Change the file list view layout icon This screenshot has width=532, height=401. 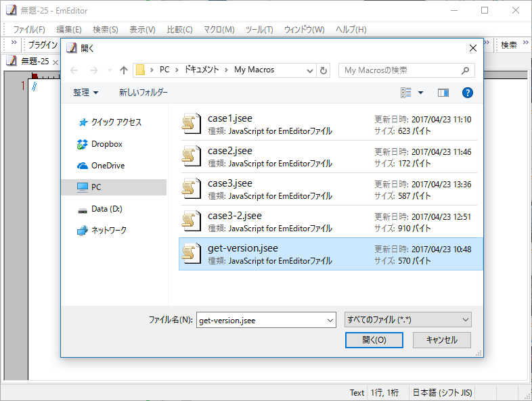tap(406, 93)
